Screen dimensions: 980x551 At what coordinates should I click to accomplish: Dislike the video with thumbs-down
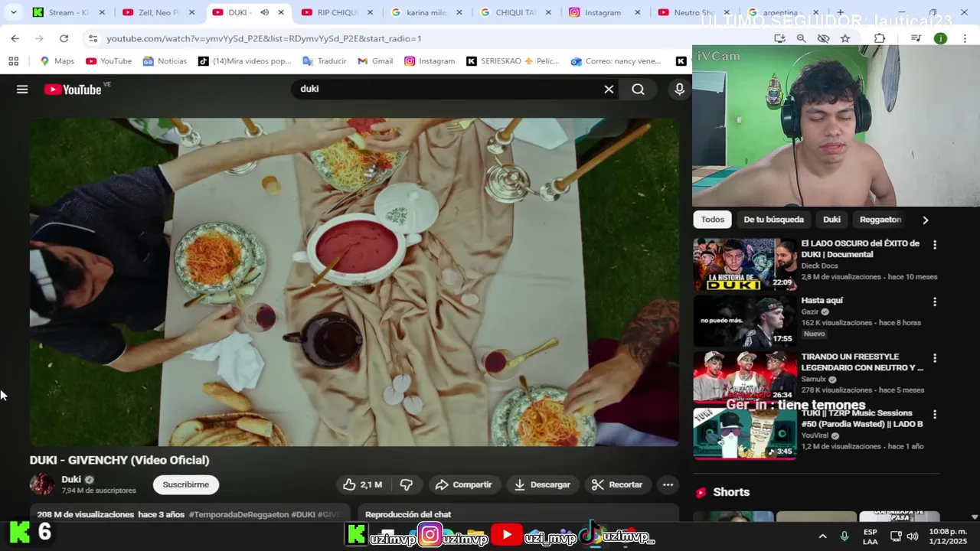coord(407,484)
